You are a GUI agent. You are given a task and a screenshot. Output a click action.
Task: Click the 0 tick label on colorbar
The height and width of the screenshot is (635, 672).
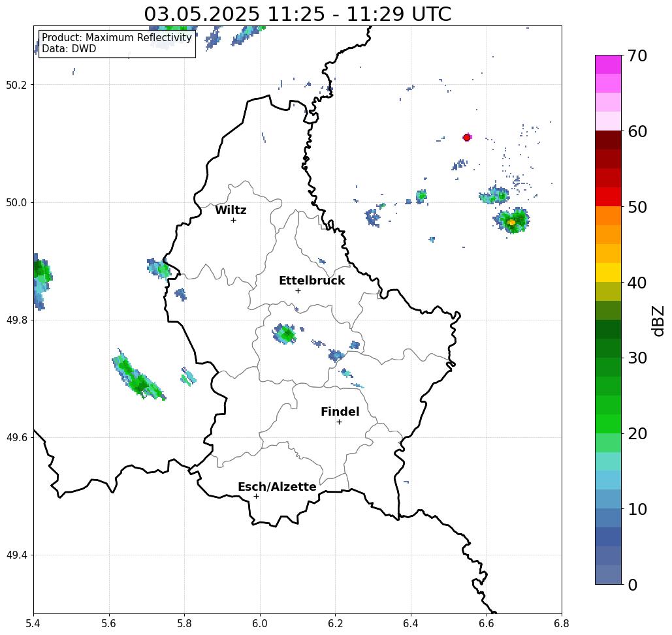tap(633, 585)
